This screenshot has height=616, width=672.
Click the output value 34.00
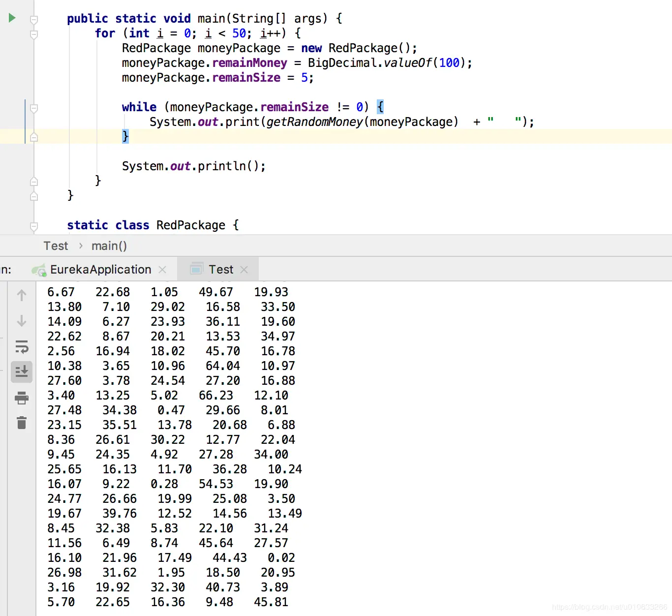(x=271, y=455)
